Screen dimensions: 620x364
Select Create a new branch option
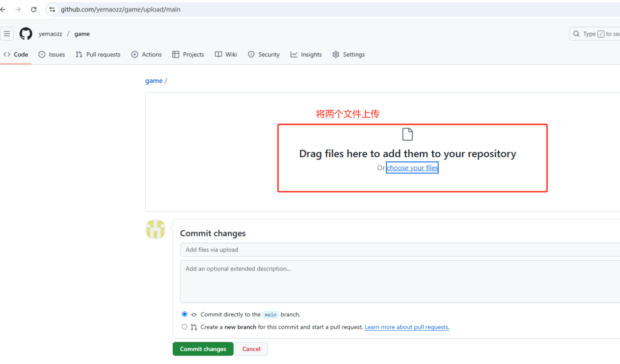coord(184,327)
